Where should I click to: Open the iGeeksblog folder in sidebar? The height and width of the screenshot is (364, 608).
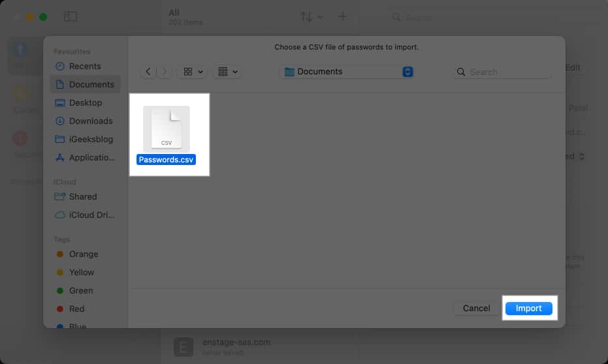85,139
